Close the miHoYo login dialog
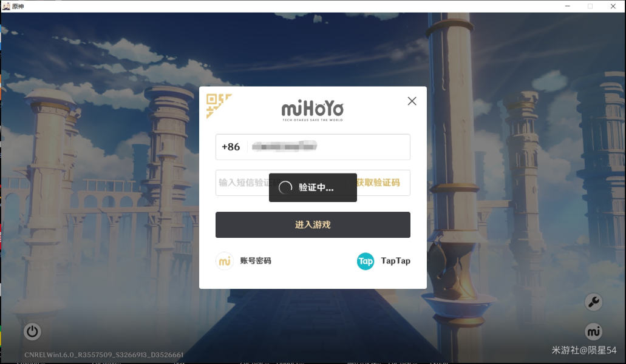The image size is (626, 364). (412, 101)
